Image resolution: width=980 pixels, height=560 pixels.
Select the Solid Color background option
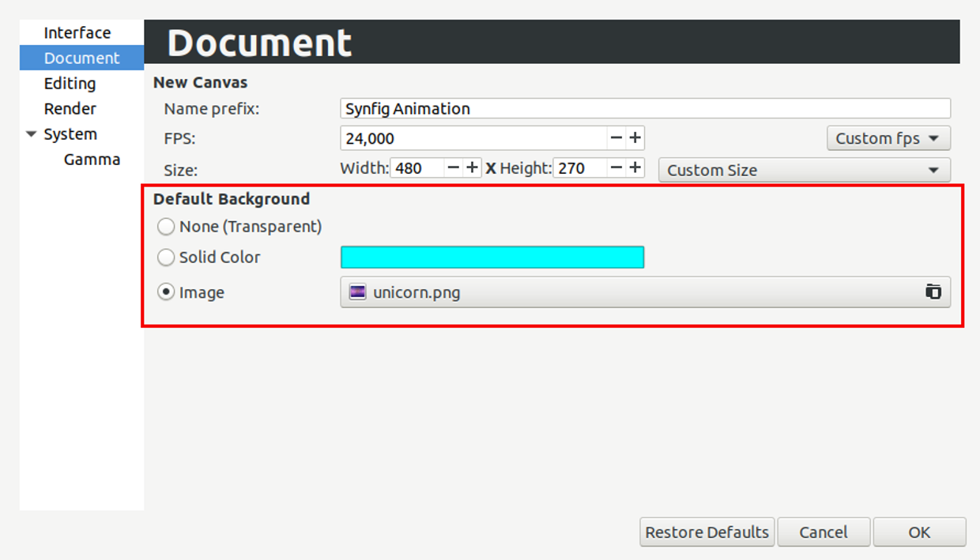166,257
